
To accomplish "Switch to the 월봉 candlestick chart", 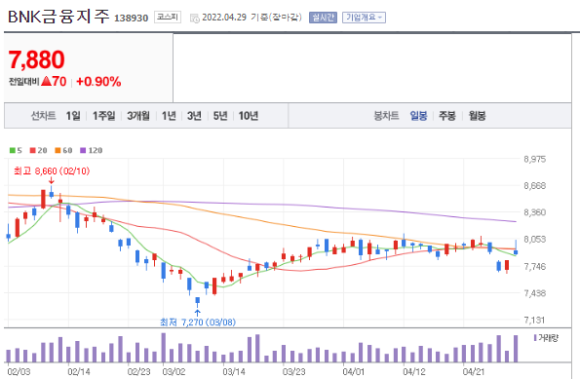I will (x=477, y=116).
